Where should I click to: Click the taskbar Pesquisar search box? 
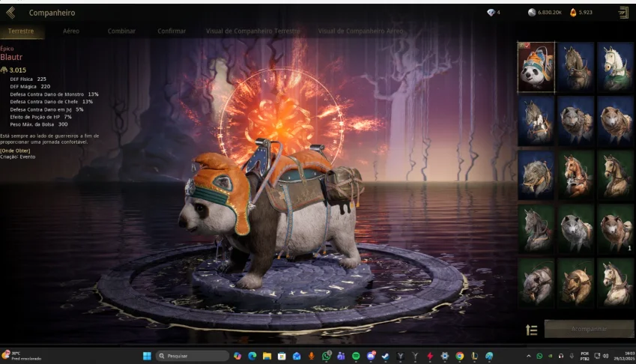click(x=193, y=356)
